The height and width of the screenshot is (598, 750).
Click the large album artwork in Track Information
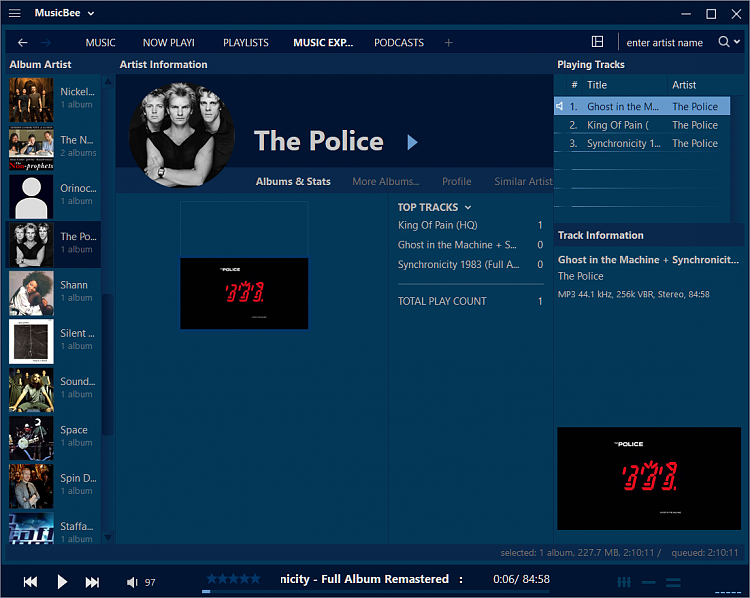649,478
